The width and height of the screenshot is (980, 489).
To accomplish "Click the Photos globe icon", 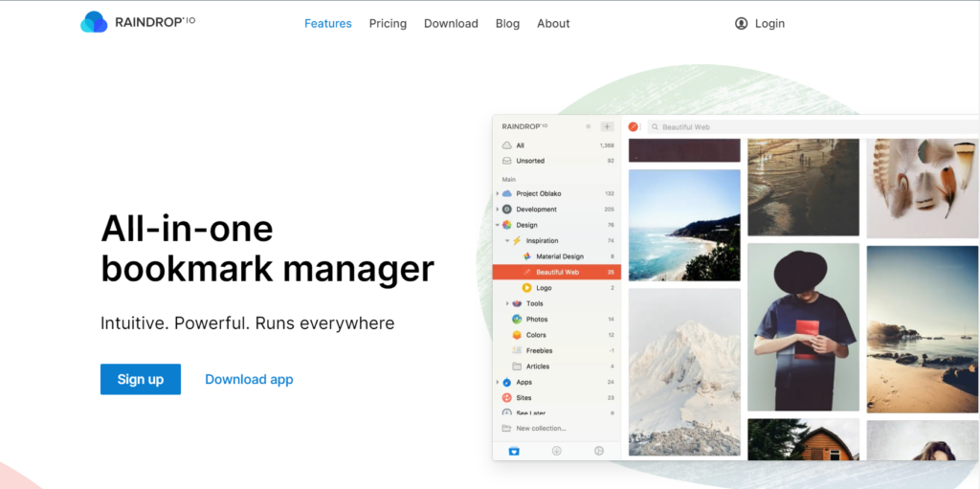I will 517,319.
